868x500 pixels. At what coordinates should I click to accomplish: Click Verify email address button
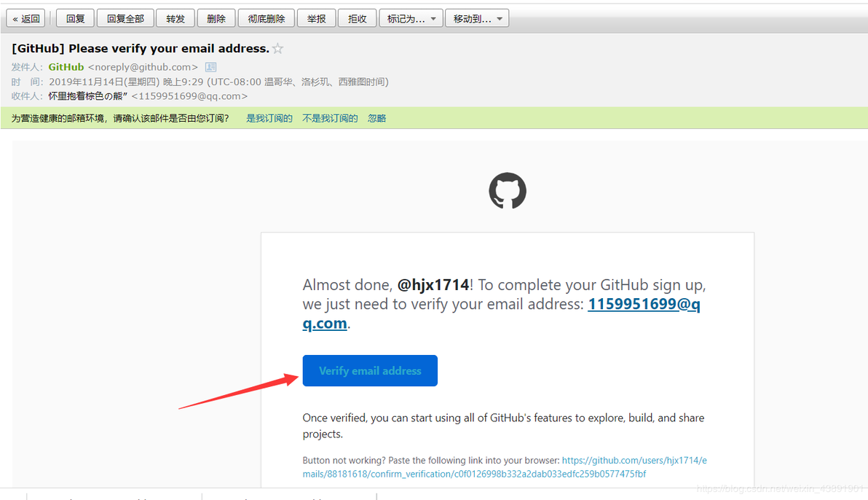[x=370, y=370]
